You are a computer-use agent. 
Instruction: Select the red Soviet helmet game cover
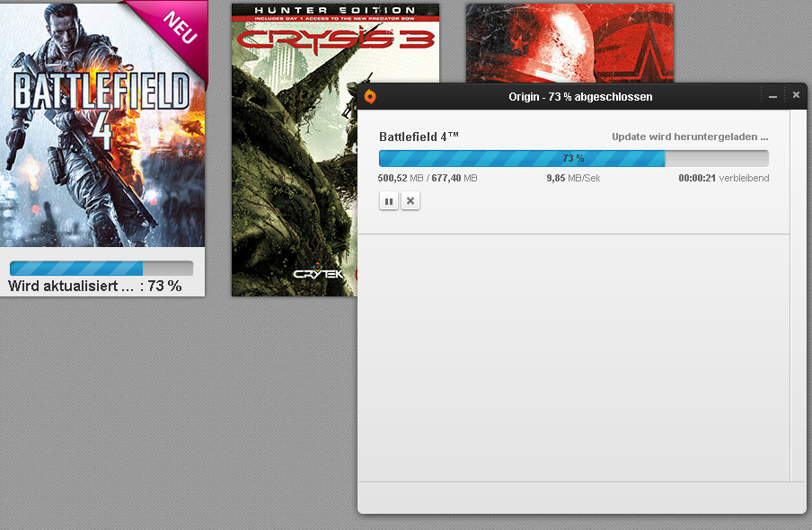[x=569, y=43]
